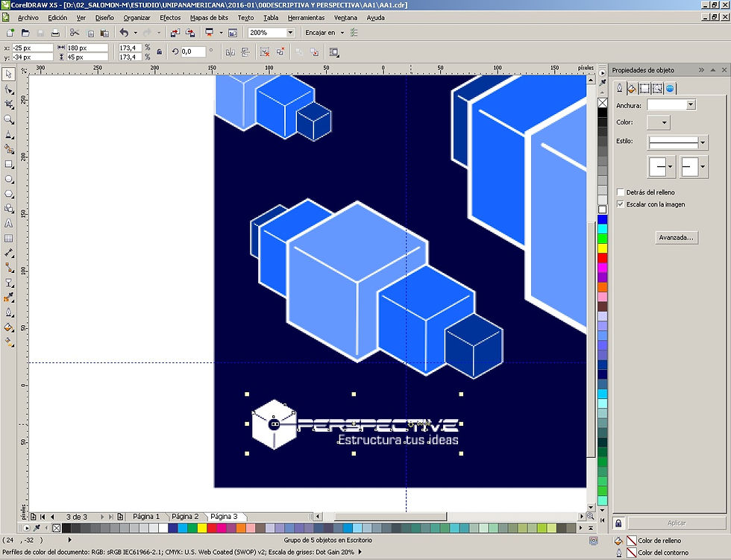The width and height of the screenshot is (731, 560).
Task: Select the Text tool
Action: tap(8, 223)
